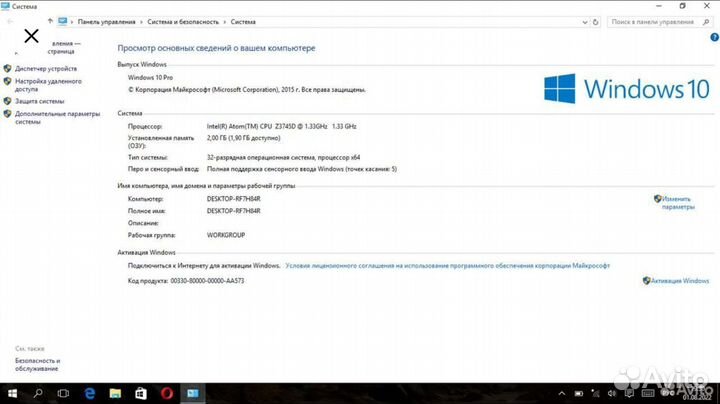Click the pen and touch support value
This screenshot has height=404, width=720.
tap(302, 169)
